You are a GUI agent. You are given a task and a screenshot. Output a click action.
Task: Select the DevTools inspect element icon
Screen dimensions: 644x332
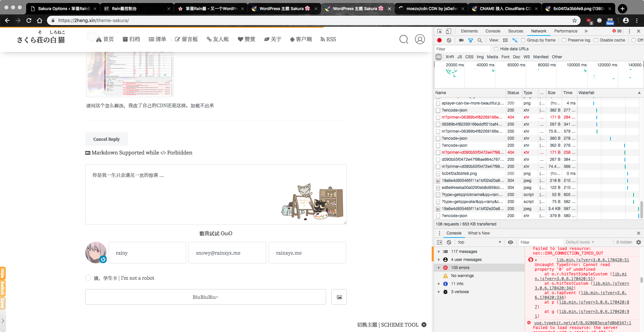[x=439, y=31]
